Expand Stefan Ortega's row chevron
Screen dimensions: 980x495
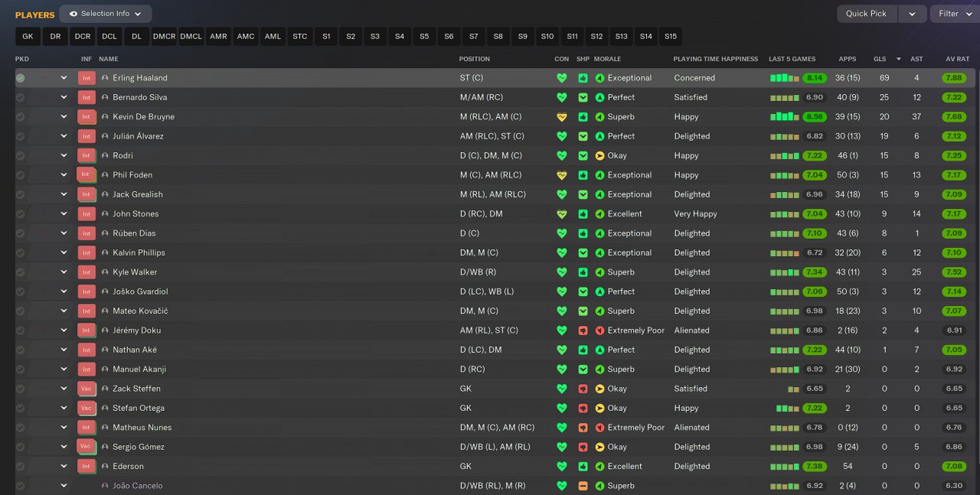(x=64, y=408)
